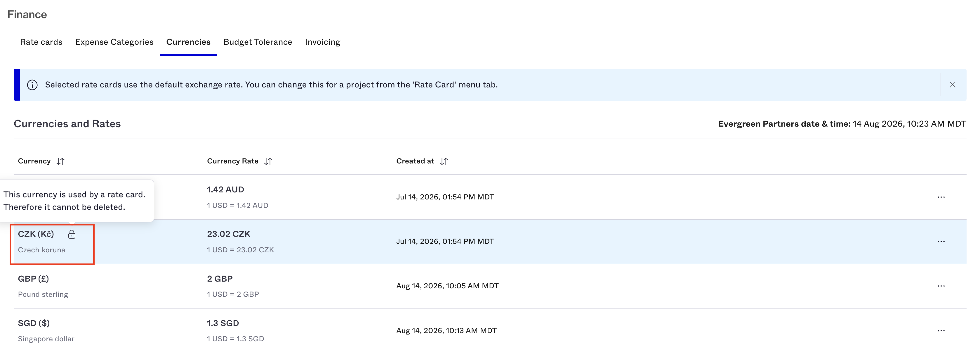Select the GBP Pound sterling row
Screen dimensions: 980x355
[x=490, y=286]
